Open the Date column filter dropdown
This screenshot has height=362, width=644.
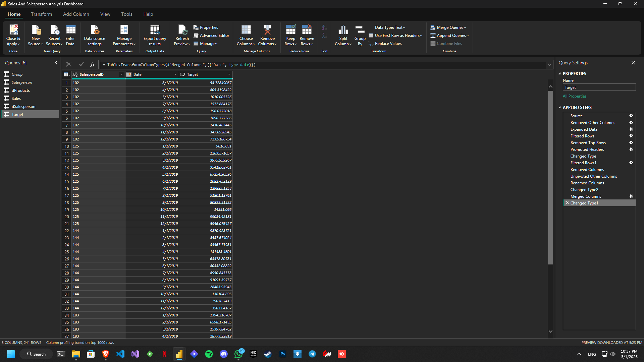175,74
